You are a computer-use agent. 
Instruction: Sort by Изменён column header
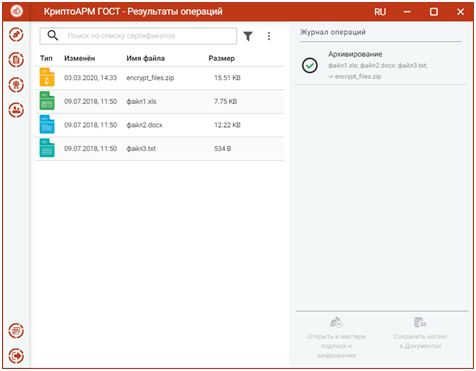pos(79,58)
